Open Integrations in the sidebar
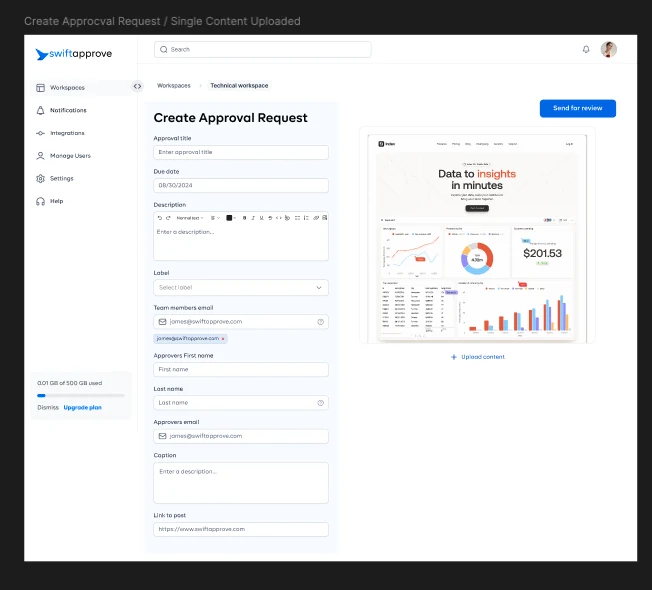The image size is (652, 590). pos(60,133)
